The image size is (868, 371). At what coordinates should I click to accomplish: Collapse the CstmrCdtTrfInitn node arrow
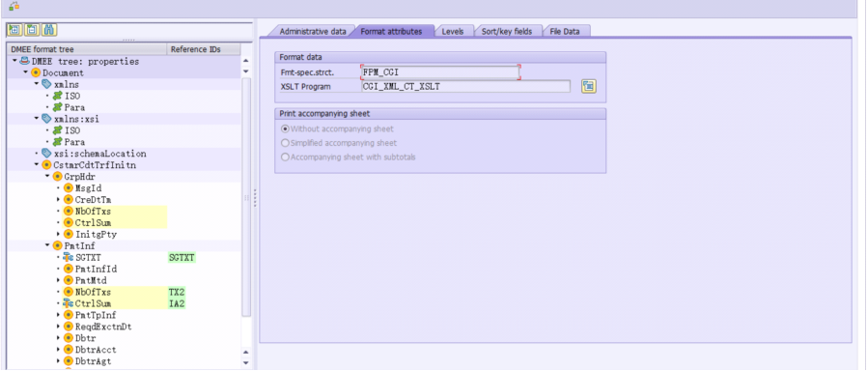(37, 165)
